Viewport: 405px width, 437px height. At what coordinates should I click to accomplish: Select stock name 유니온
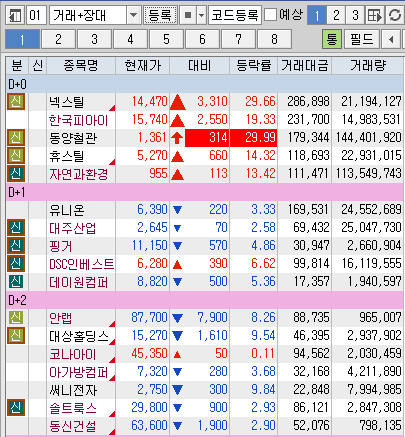[x=67, y=210]
